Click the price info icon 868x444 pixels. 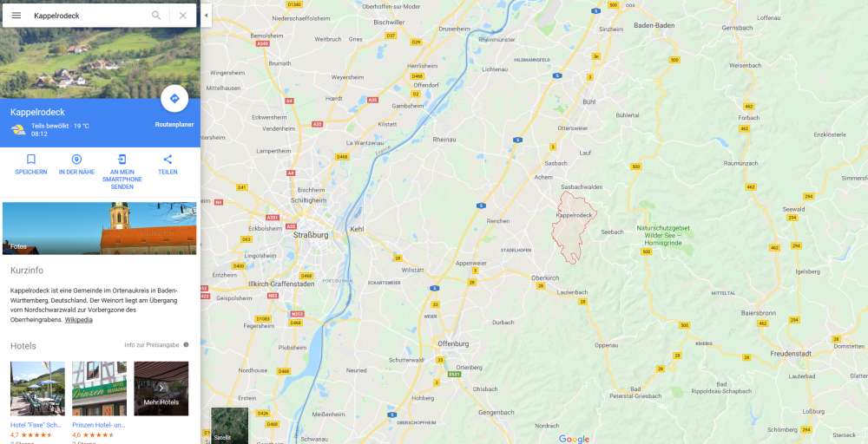click(x=186, y=344)
